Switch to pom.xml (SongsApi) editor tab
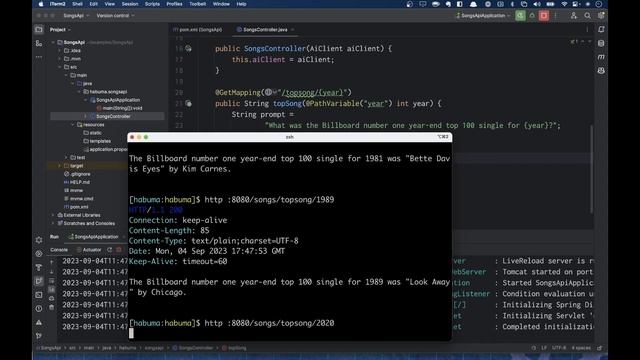The height and width of the screenshot is (360, 640). 198,29
